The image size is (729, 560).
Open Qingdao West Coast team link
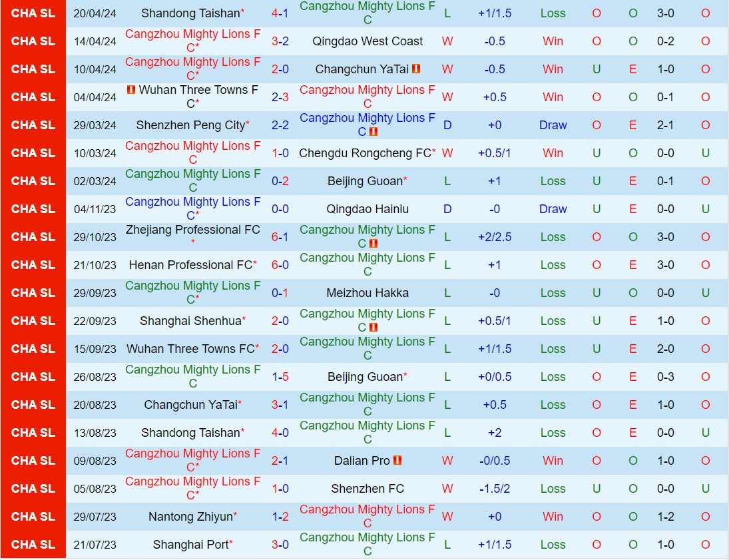(367, 41)
